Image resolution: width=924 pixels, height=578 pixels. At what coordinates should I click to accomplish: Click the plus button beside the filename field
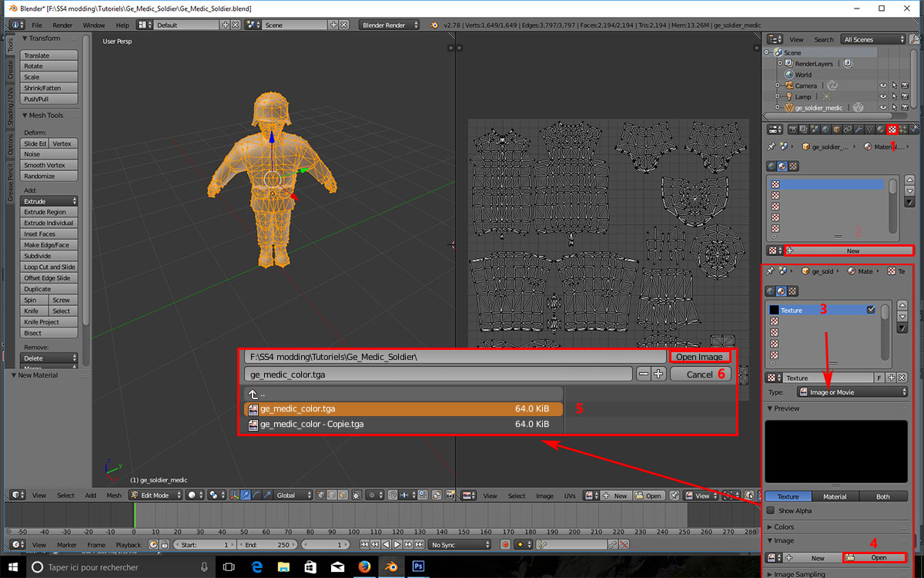(x=658, y=374)
